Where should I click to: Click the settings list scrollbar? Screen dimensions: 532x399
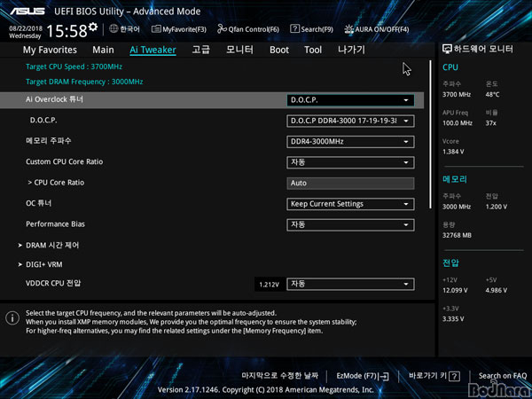click(x=431, y=135)
